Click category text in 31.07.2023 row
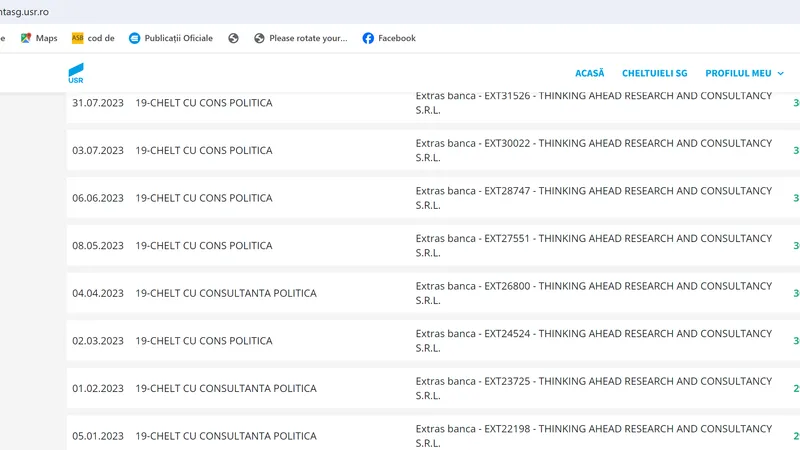 tap(204, 103)
